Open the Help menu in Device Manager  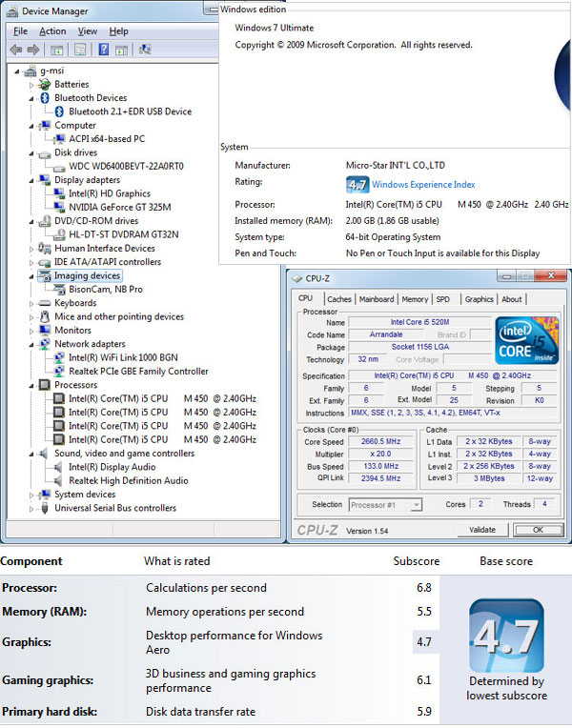tap(118, 31)
